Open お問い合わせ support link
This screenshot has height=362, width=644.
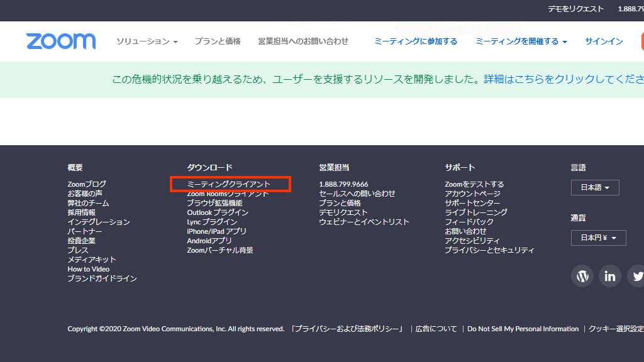click(x=465, y=231)
